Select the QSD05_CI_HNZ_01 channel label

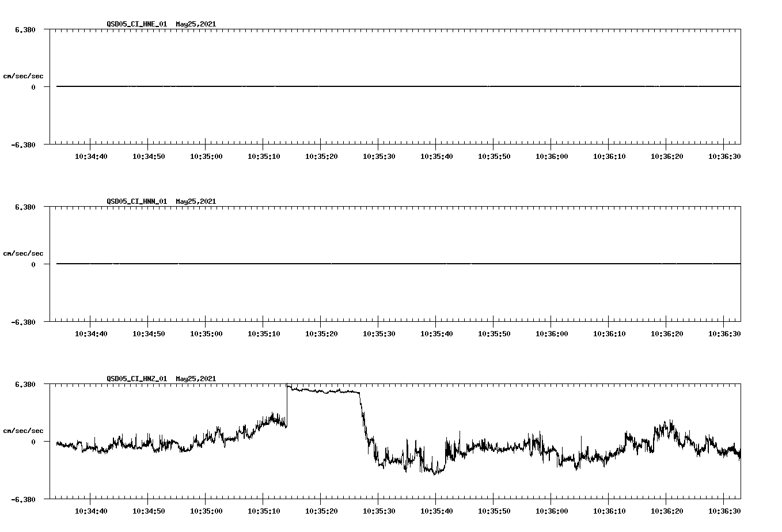[136, 379]
